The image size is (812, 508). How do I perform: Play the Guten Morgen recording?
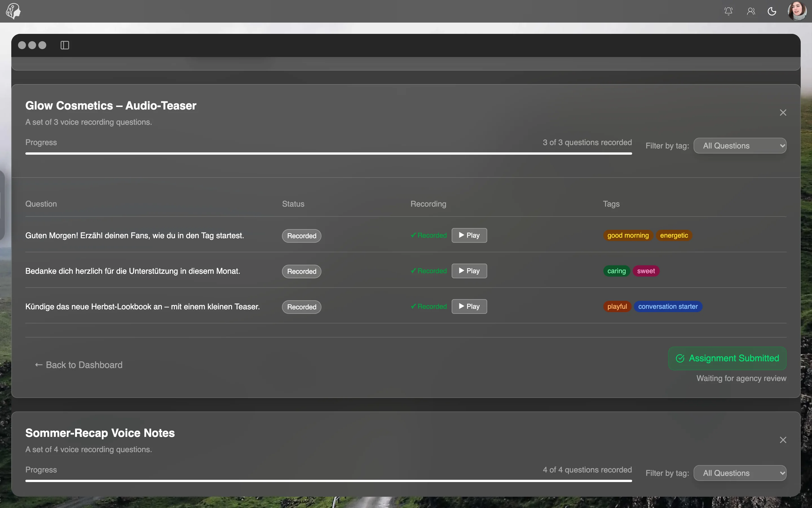pos(469,235)
